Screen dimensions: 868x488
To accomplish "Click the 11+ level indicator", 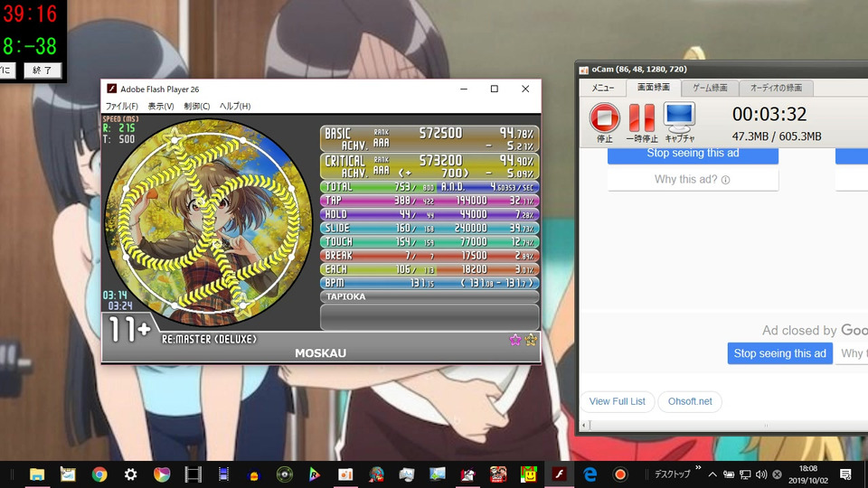I will (x=129, y=330).
